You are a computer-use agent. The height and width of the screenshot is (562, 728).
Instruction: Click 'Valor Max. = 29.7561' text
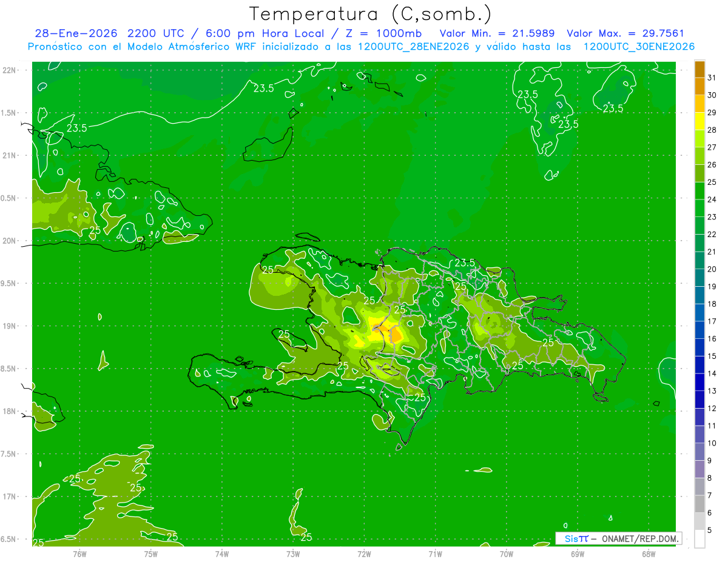click(625, 33)
